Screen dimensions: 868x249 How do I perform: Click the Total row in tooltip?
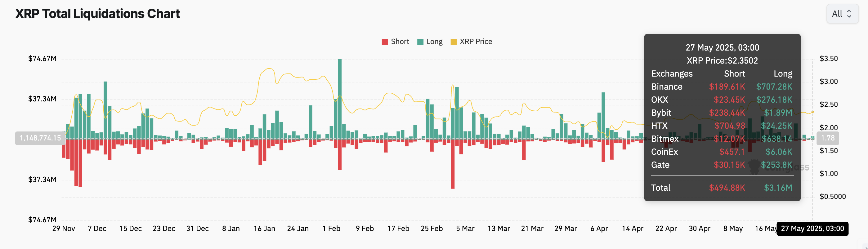(722, 188)
